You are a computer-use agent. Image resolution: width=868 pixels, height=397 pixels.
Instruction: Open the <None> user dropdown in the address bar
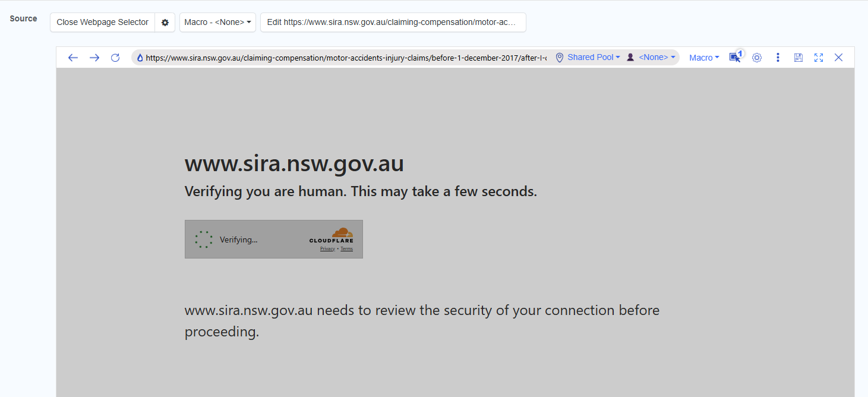(657, 58)
